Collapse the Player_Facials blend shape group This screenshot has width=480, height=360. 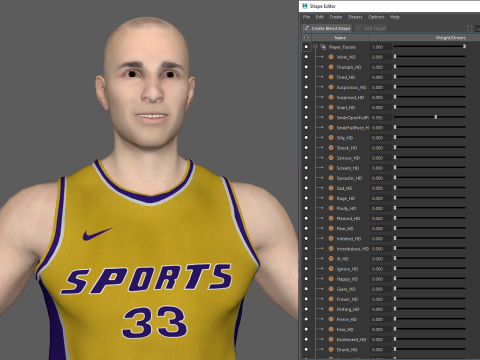pyautogui.click(x=315, y=47)
